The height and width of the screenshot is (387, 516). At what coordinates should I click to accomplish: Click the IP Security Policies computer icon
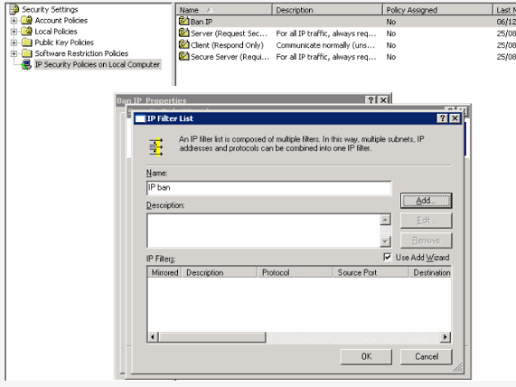tap(26, 65)
